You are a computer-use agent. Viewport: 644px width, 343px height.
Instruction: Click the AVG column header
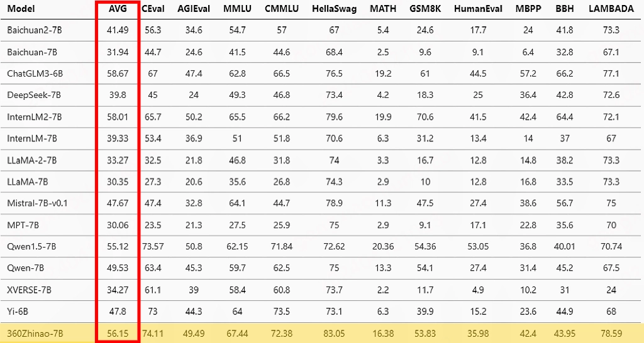[x=118, y=9]
